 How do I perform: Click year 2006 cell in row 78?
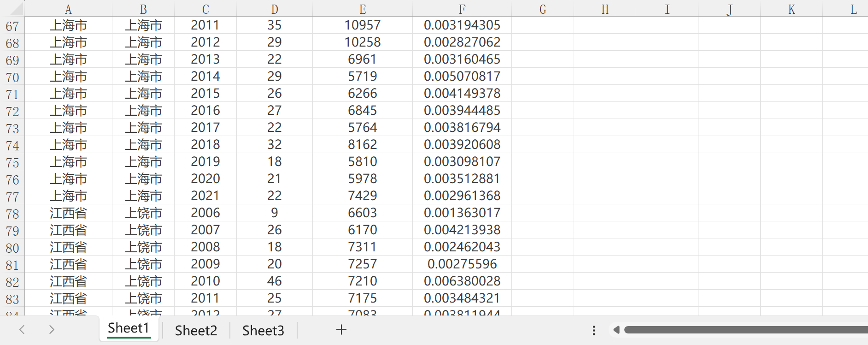click(x=205, y=213)
